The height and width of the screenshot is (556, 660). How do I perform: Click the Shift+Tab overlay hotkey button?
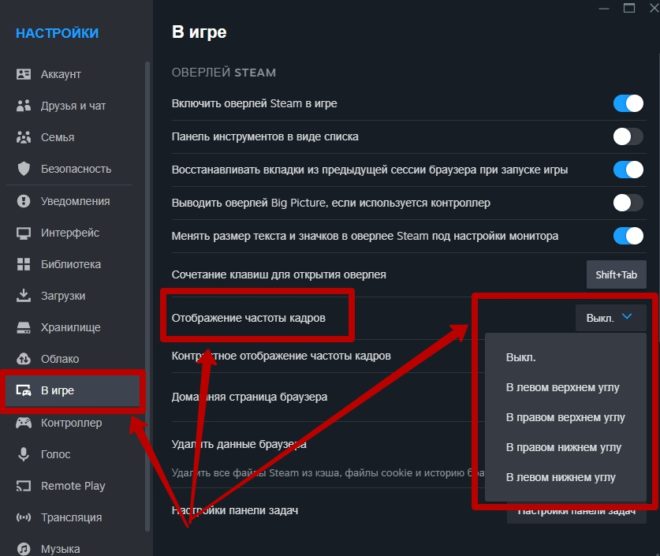[x=616, y=274]
